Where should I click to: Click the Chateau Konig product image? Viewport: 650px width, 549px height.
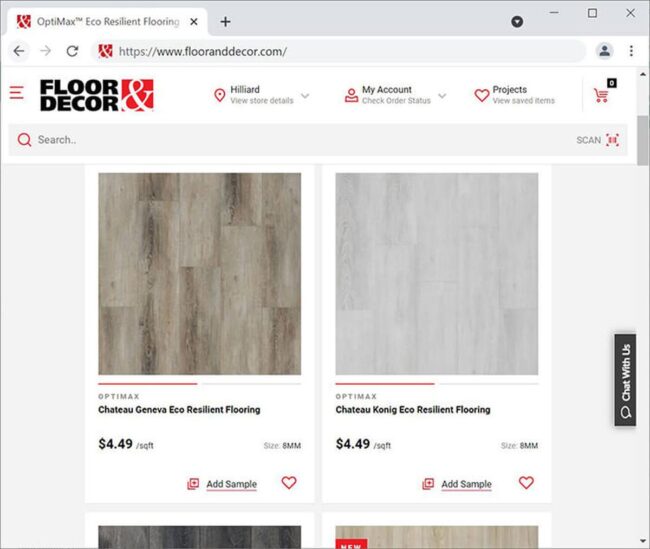[437, 274]
